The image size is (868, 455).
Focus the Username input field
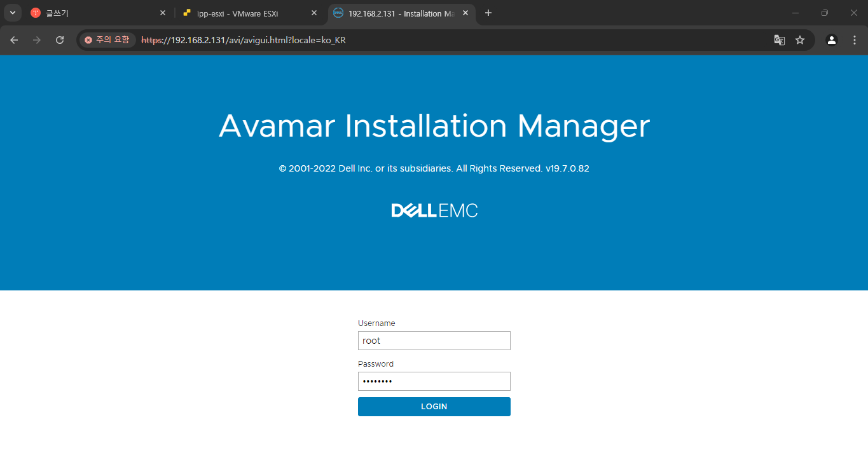tap(434, 341)
